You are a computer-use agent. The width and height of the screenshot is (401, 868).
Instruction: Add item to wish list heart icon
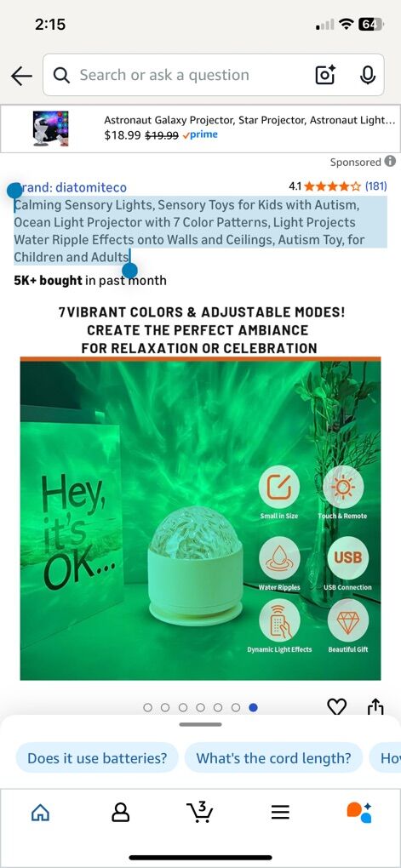coord(337,706)
